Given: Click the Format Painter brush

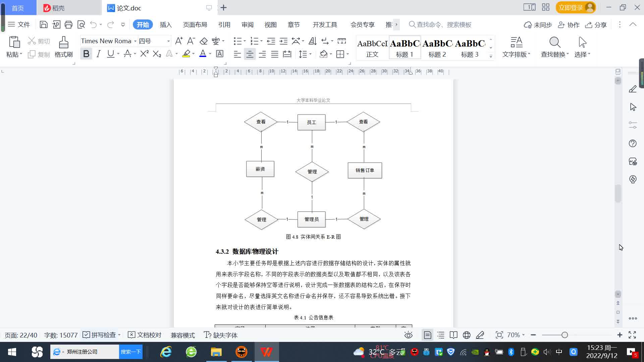Looking at the screenshot, I should point(64,47).
